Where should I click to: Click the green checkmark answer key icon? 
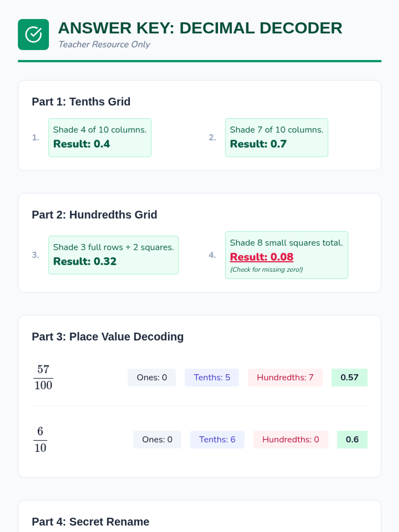coord(33,35)
